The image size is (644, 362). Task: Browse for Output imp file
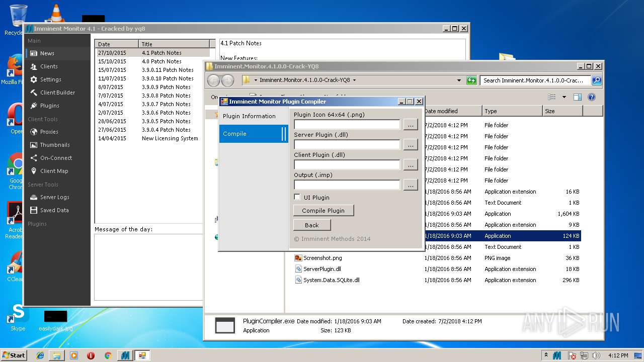[x=411, y=185]
